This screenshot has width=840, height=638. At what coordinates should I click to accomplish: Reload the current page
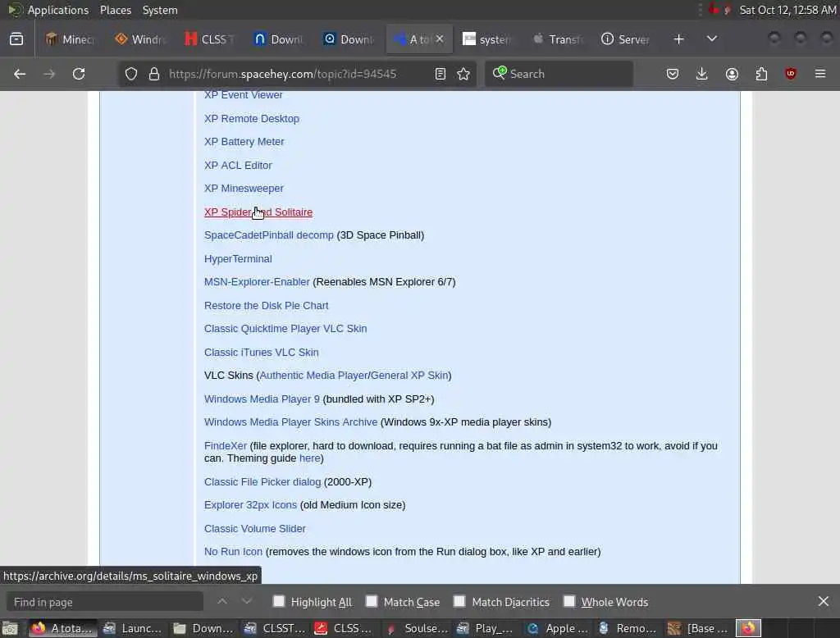pyautogui.click(x=79, y=74)
